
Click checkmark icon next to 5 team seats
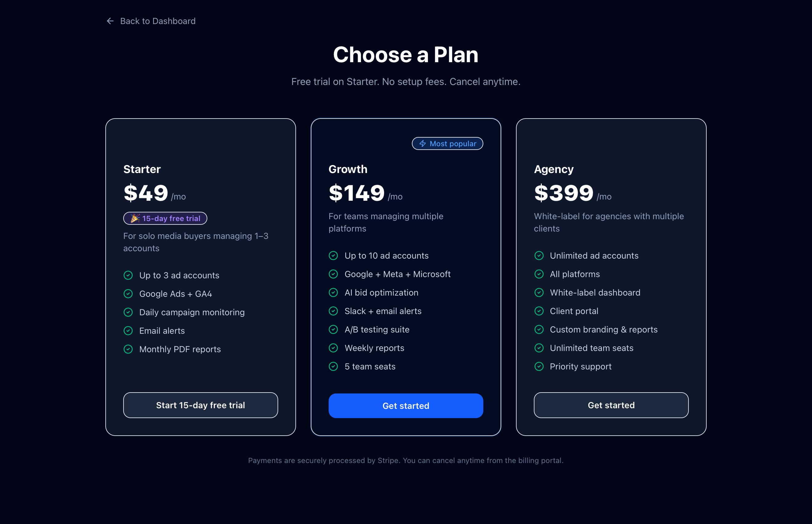333,366
